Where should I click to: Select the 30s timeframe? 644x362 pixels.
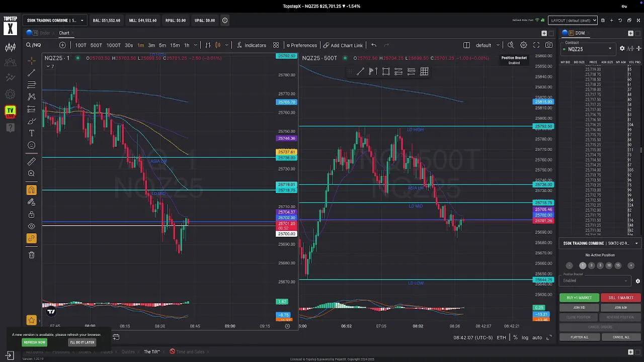click(x=129, y=45)
